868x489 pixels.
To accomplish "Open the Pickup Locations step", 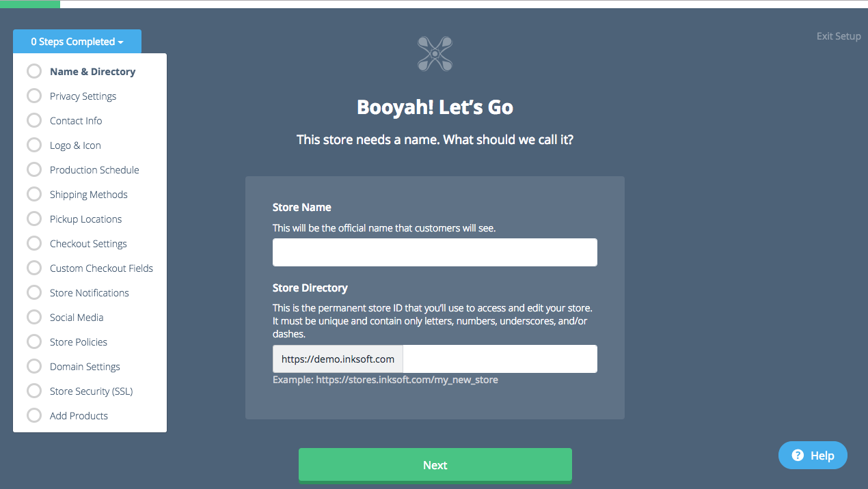I will pos(85,219).
